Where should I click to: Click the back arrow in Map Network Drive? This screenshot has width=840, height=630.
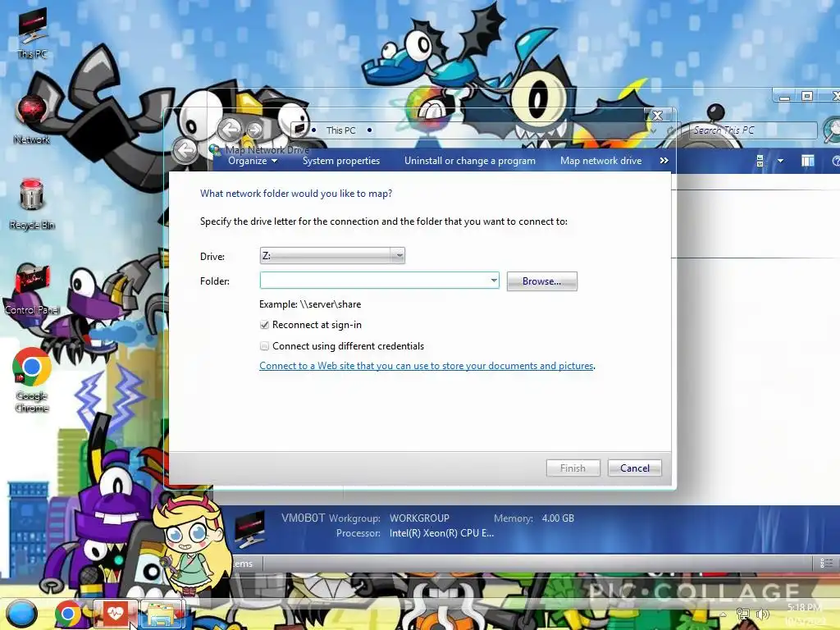[x=186, y=150]
